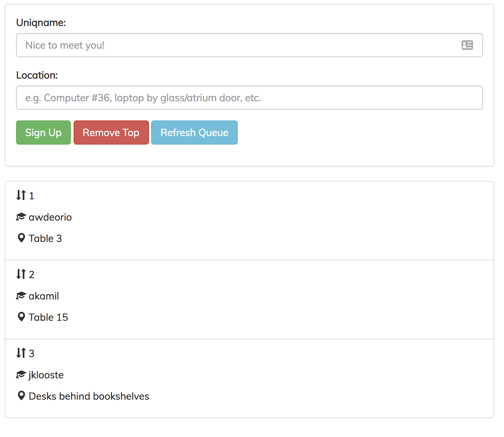504x437 pixels.
Task: Click the Desks behind bookshelves location text
Action: tap(89, 396)
